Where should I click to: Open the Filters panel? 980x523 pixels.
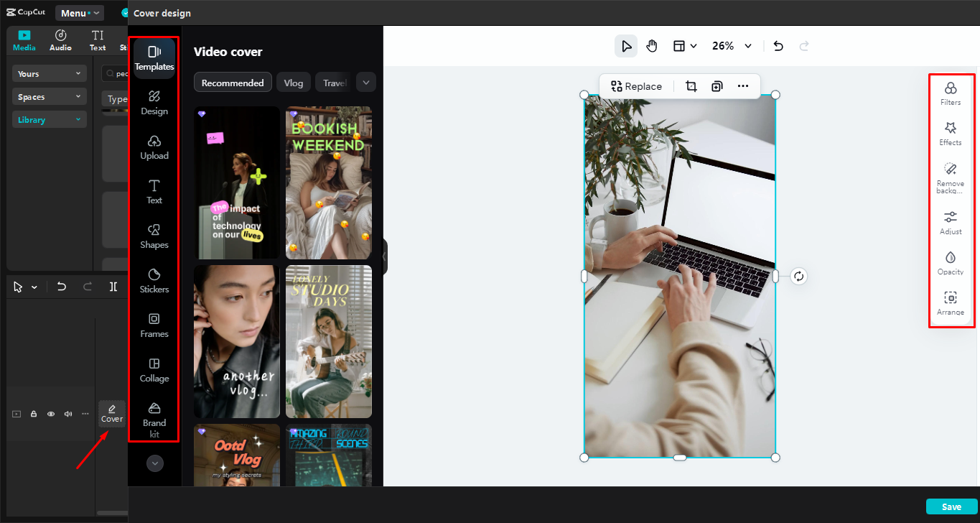pos(950,94)
